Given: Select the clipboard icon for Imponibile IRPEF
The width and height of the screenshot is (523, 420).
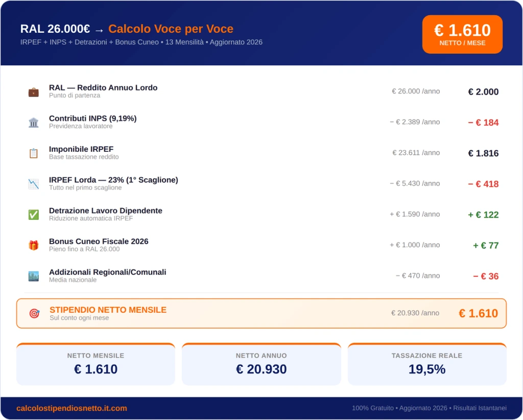Looking at the screenshot, I should 33,153.
